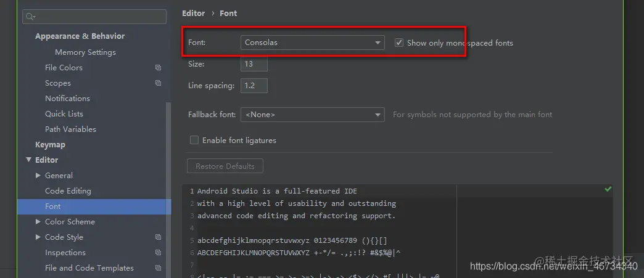The image size is (644, 278).
Task: Open the Fallback font dropdown
Action: (313, 115)
